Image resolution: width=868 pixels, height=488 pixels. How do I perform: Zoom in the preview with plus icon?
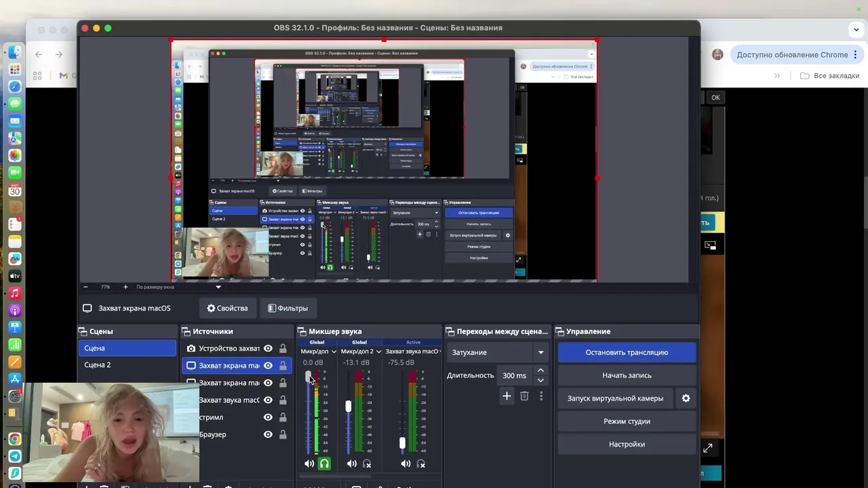(x=125, y=287)
